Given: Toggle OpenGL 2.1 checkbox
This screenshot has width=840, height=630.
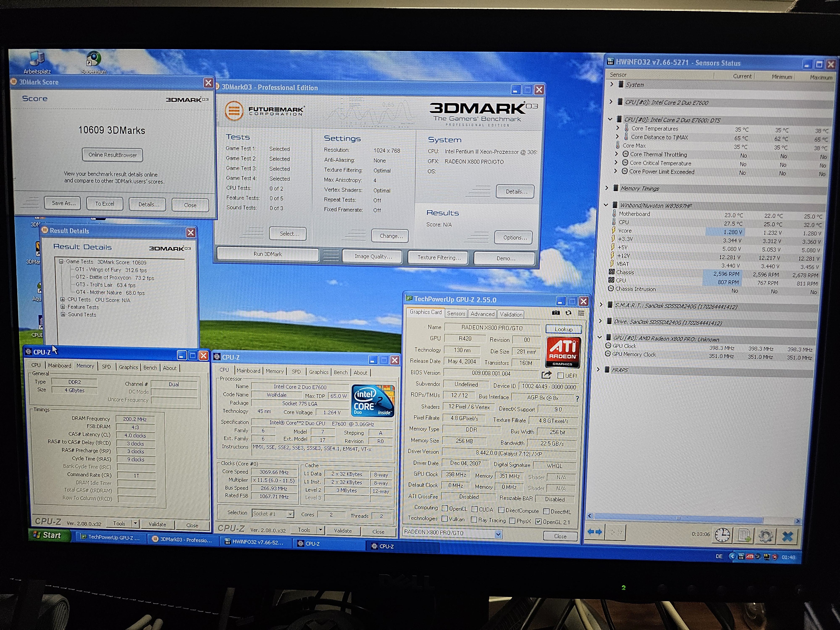Looking at the screenshot, I should coord(538,521).
